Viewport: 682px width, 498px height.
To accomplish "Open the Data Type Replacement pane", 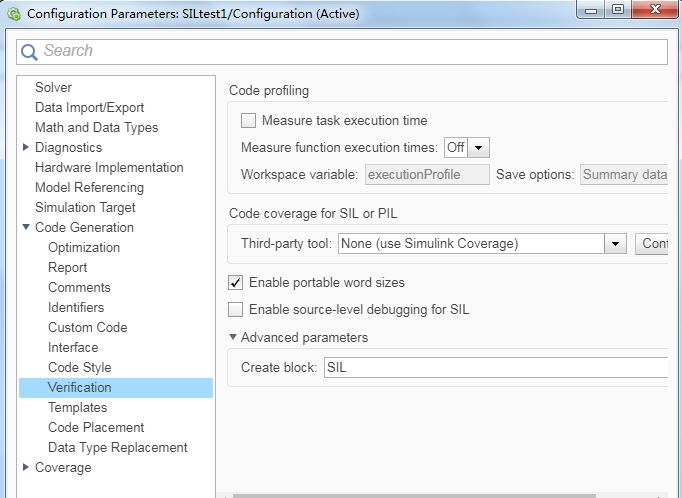I will [117, 448].
